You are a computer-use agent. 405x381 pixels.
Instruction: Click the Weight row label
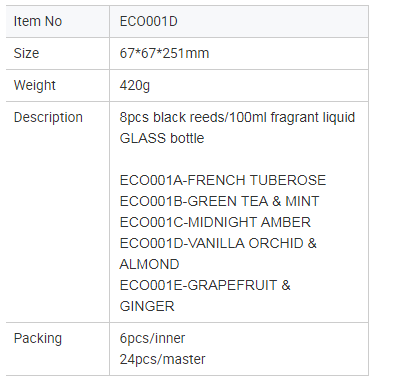[34, 85]
